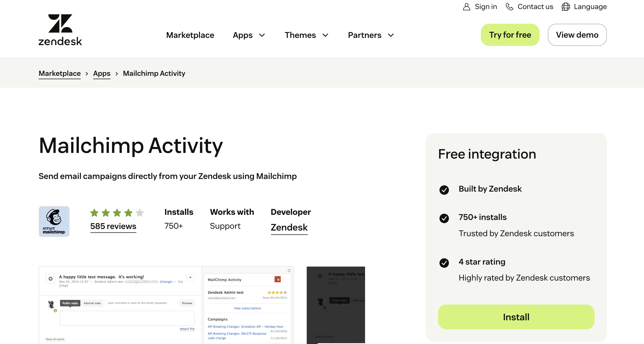Image resolution: width=644 pixels, height=344 pixels.
Task: Click the Sign in person icon
Action: tap(466, 6)
